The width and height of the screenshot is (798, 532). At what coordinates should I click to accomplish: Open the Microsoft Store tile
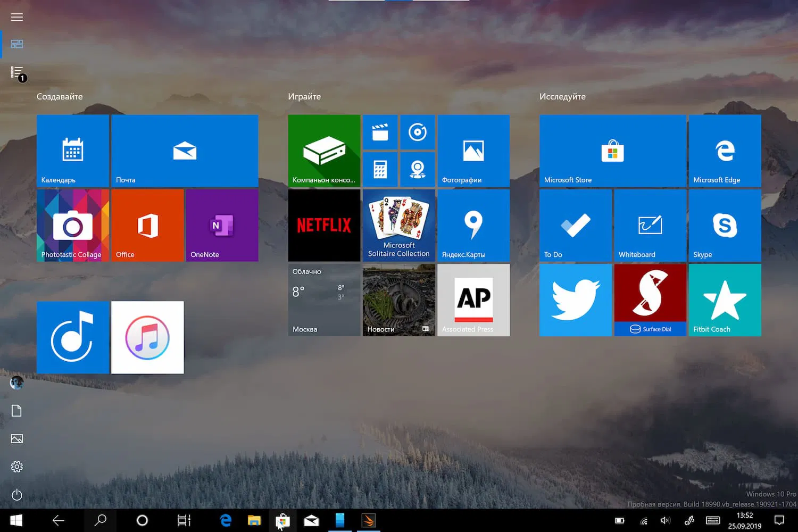tap(612, 151)
